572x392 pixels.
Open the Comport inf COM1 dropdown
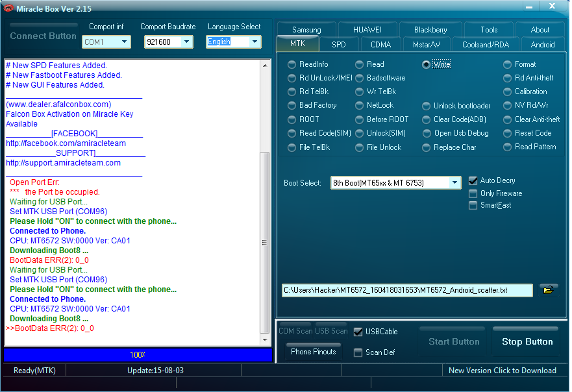coord(124,42)
